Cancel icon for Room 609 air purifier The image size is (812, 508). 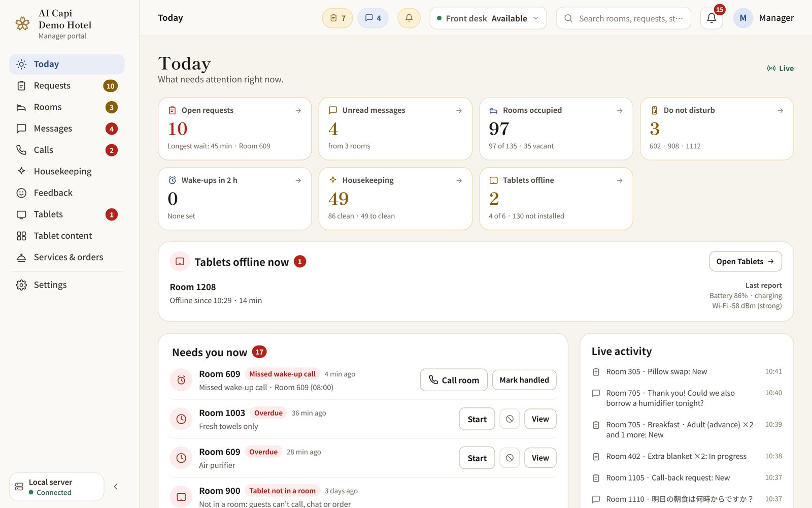(x=510, y=458)
